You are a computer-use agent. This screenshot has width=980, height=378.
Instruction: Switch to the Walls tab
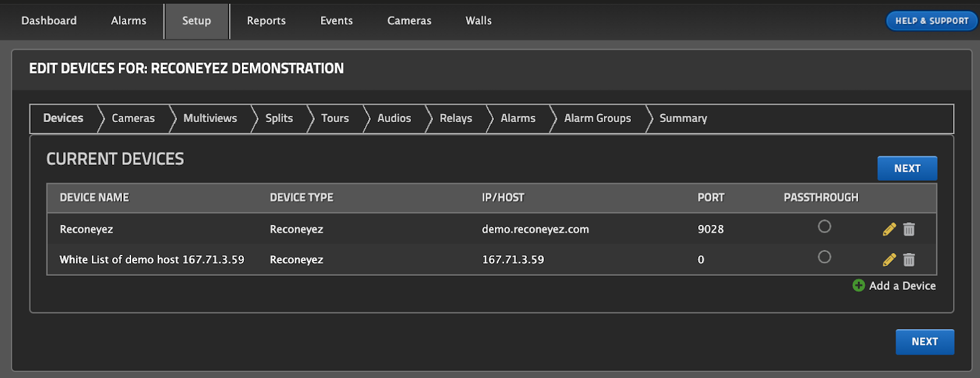click(478, 21)
